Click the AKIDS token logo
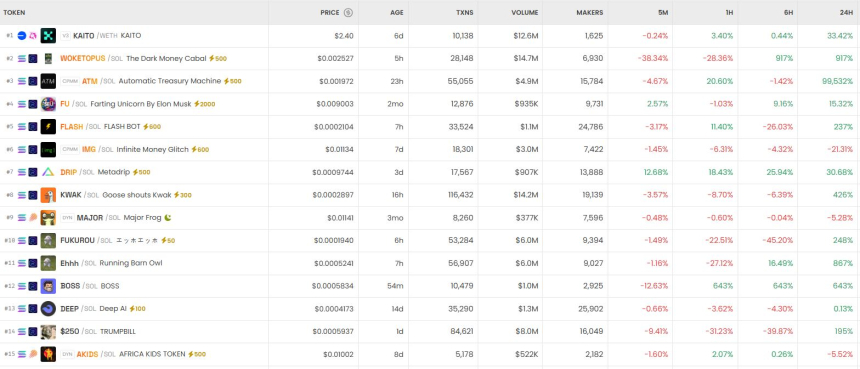Screen dimensions: 860x369 48,354
